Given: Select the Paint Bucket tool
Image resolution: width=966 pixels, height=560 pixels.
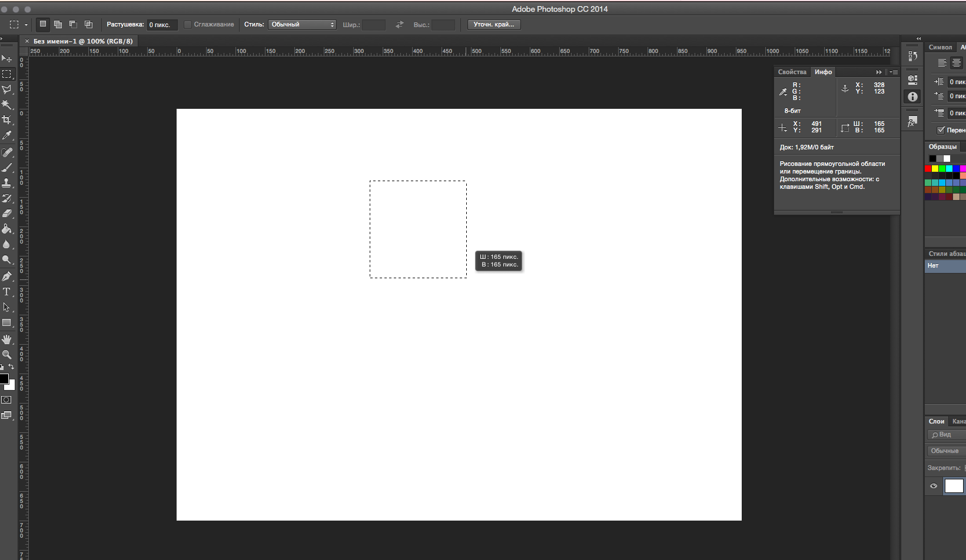Looking at the screenshot, I should [7, 229].
